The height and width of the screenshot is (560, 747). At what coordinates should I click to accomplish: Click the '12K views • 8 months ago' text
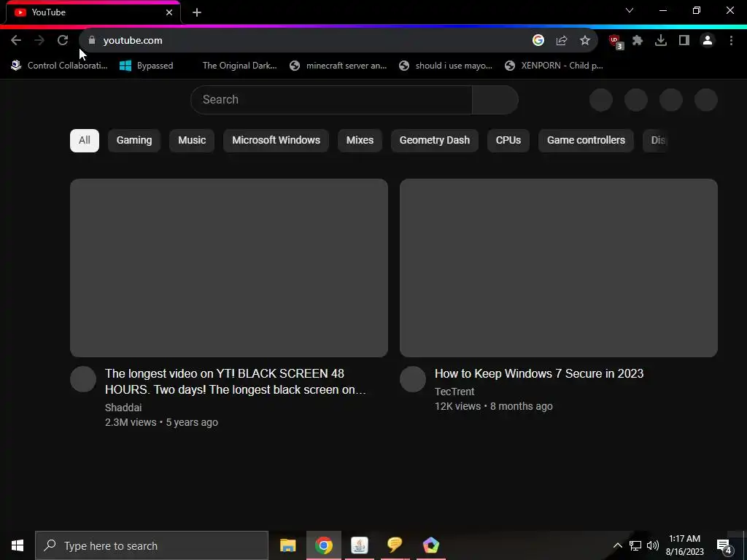pyautogui.click(x=494, y=406)
